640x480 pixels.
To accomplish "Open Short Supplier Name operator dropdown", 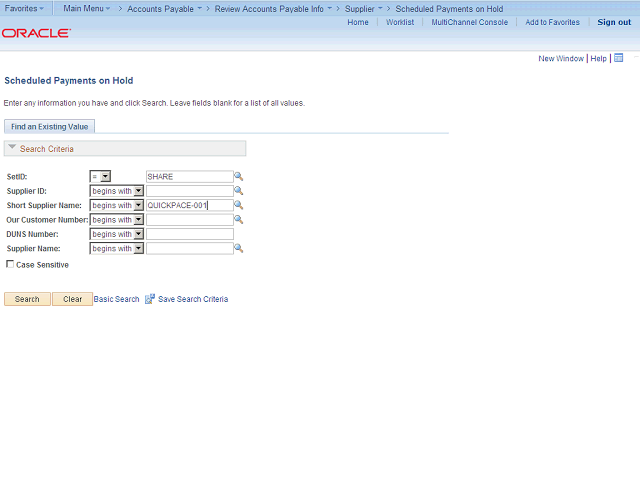I will click(117, 205).
